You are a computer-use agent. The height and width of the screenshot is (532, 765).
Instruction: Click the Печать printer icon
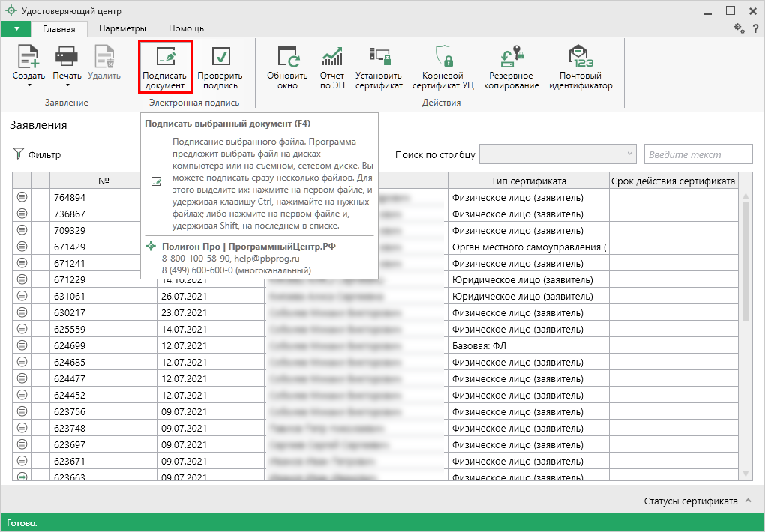(67, 56)
